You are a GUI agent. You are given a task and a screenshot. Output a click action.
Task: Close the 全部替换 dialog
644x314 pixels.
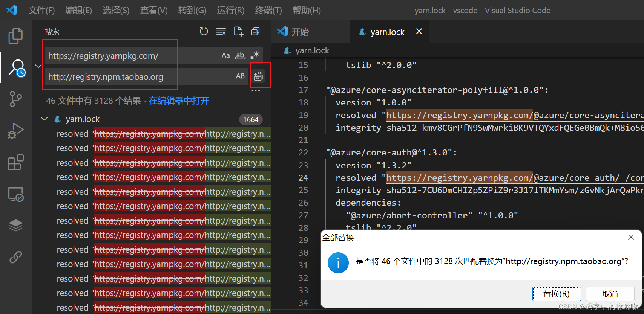(x=631, y=238)
